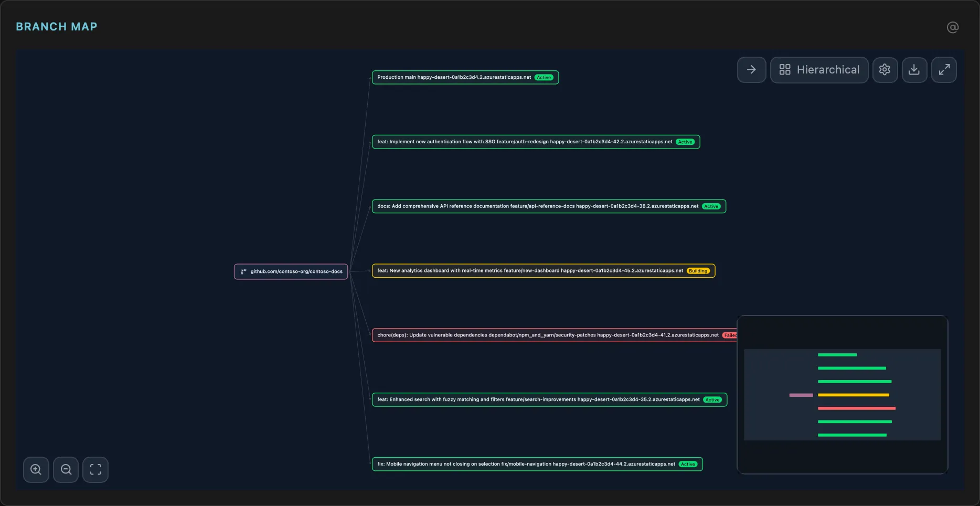
Task: Click the fit-to-view icon
Action: coord(95,469)
